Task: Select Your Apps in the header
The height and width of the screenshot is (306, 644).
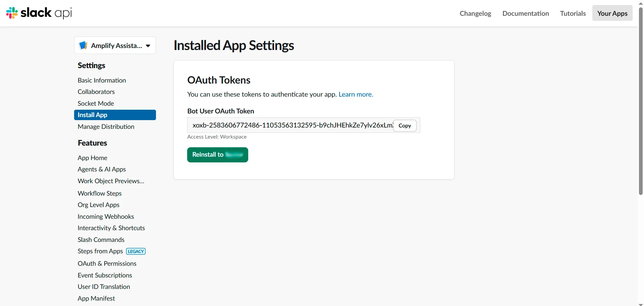Action: tap(612, 13)
